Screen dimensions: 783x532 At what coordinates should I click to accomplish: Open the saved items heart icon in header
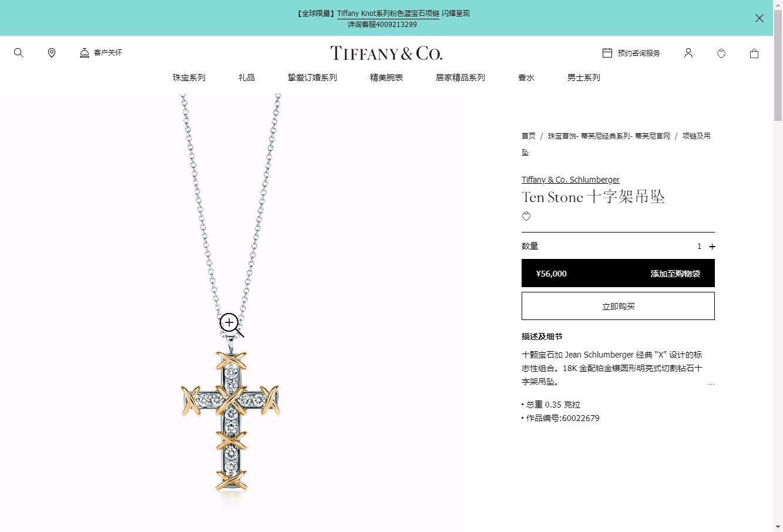721,53
